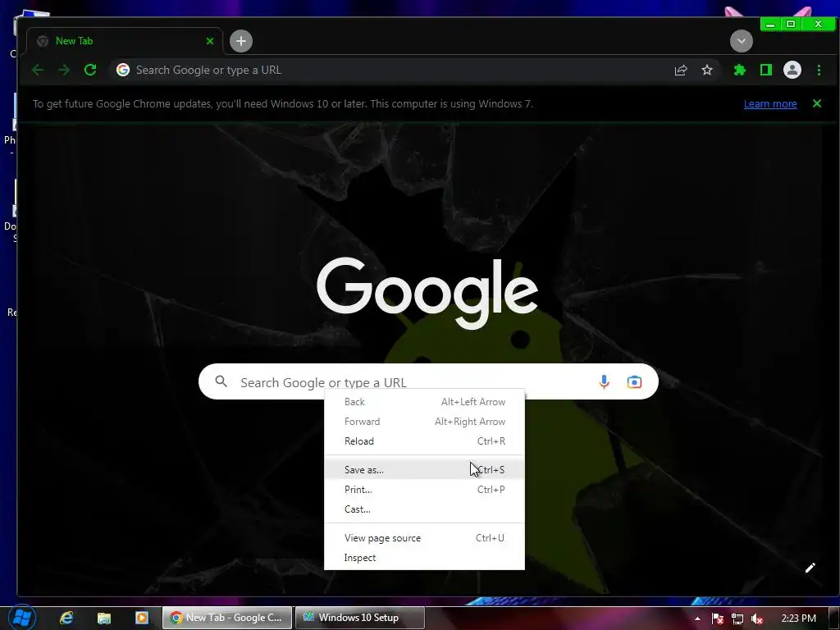The width and height of the screenshot is (840, 630).
Task: Switch to New Tab - Google Chrome taskbar button
Action: pyautogui.click(x=228, y=618)
